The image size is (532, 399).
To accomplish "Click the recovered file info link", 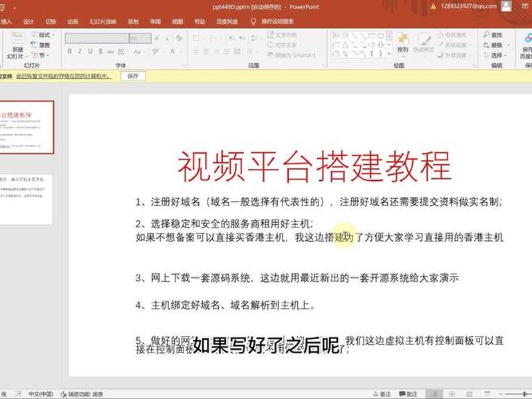I will pyautogui.click(x=64, y=76).
